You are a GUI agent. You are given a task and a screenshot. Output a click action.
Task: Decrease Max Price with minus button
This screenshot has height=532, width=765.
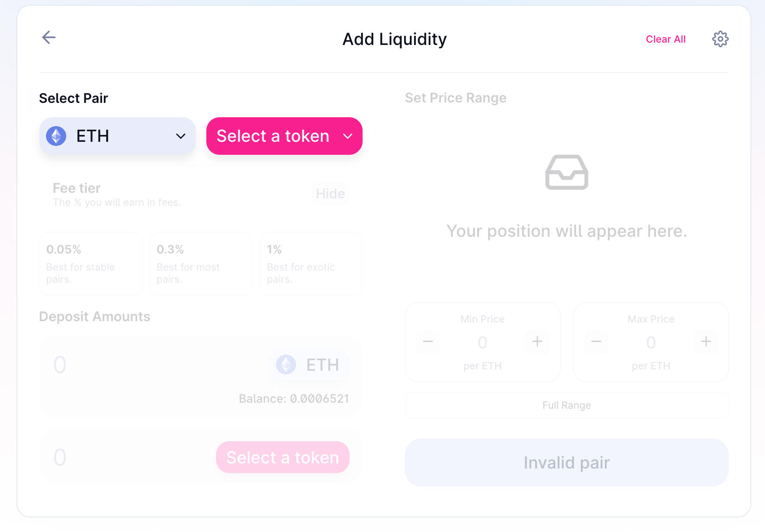pyautogui.click(x=596, y=342)
